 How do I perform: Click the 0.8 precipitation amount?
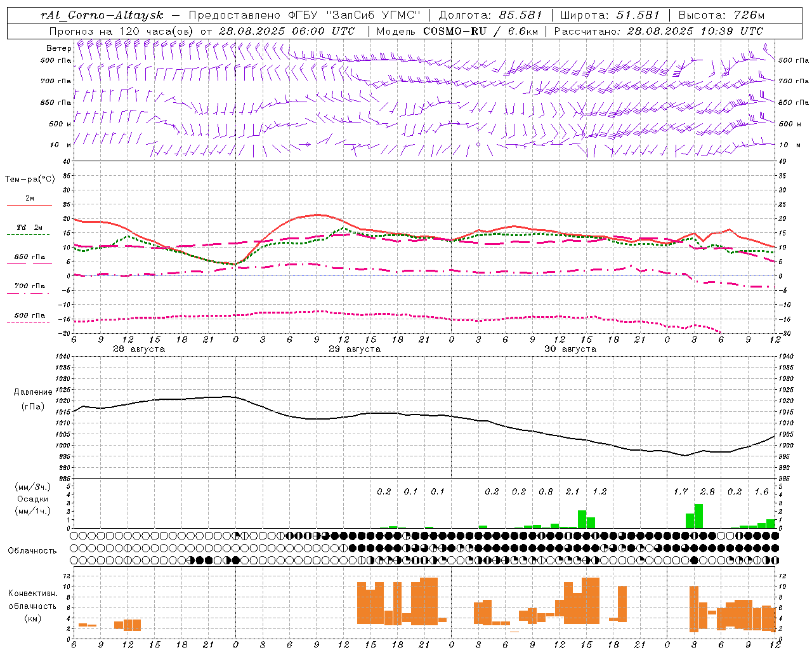point(546,491)
